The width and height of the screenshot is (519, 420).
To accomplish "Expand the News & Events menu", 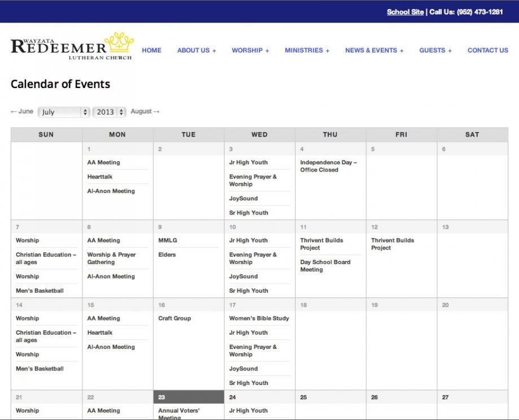I will point(374,50).
